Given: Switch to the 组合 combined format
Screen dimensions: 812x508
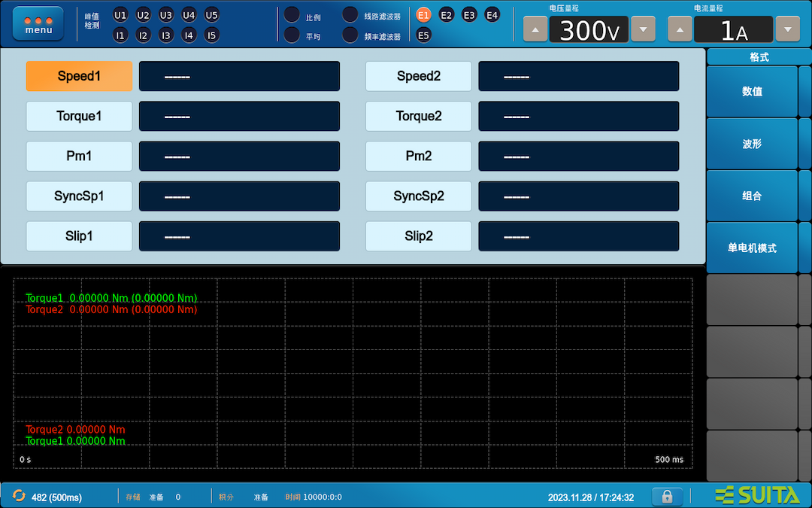Looking at the screenshot, I should click(x=752, y=196).
